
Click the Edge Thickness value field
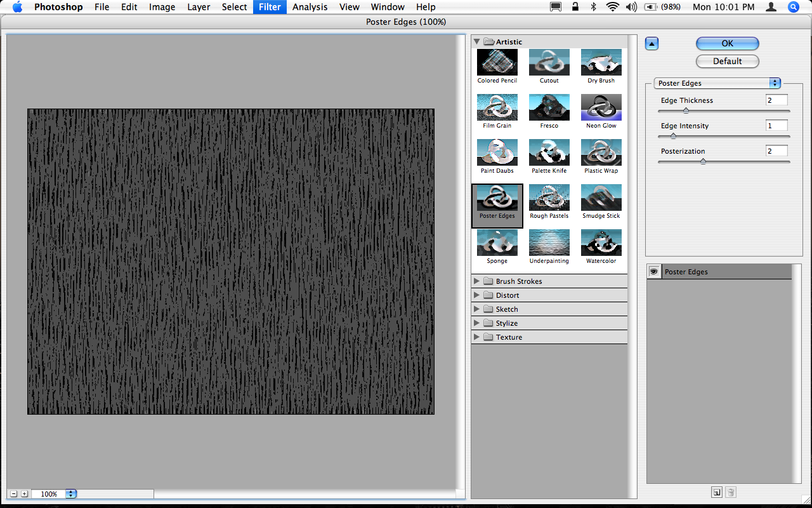pyautogui.click(x=776, y=100)
